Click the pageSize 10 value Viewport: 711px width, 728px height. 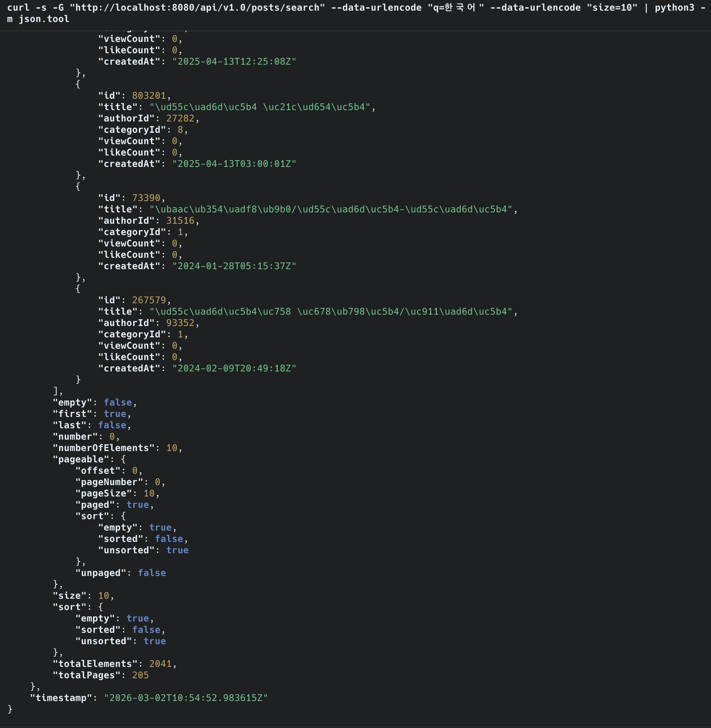click(149, 494)
